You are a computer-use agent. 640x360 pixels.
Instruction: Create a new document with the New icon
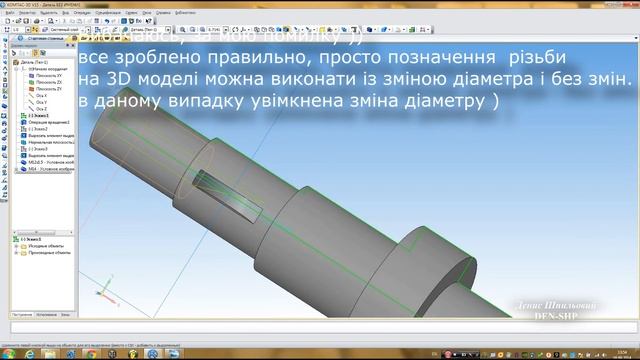8,21
